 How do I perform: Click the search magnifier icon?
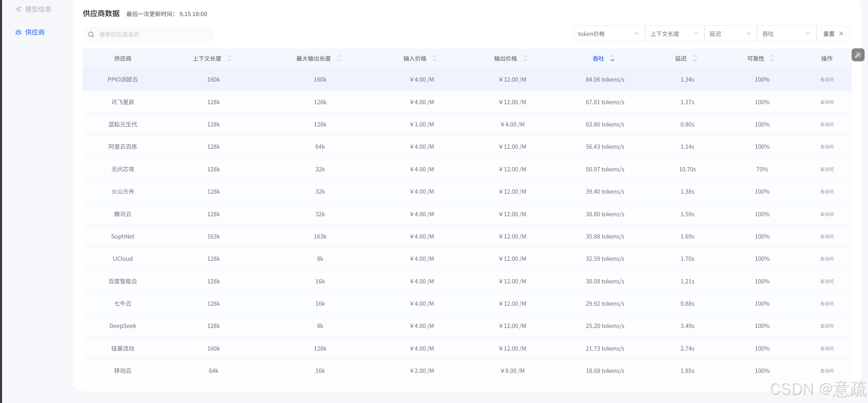coord(91,35)
